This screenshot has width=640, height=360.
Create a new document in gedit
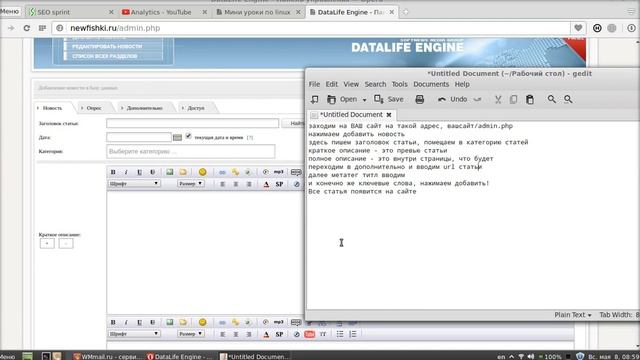tap(315, 99)
